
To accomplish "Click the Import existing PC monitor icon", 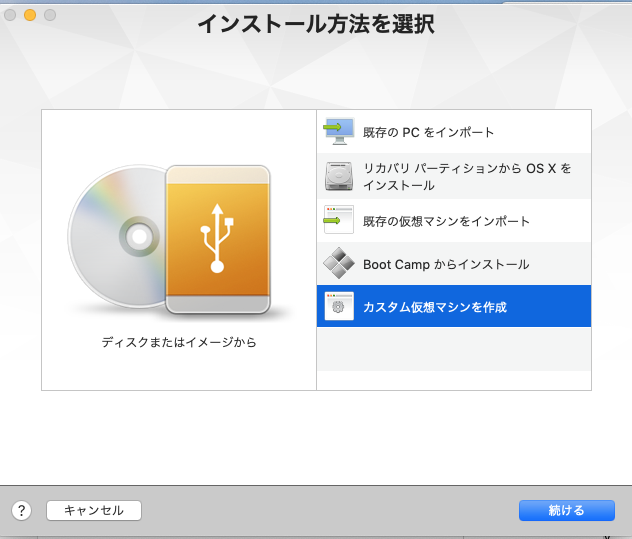I will click(x=339, y=131).
